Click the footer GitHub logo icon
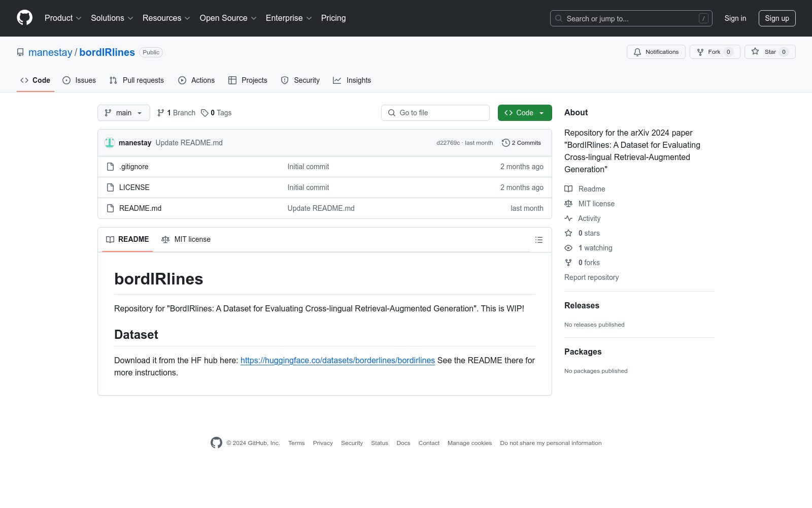 click(216, 443)
